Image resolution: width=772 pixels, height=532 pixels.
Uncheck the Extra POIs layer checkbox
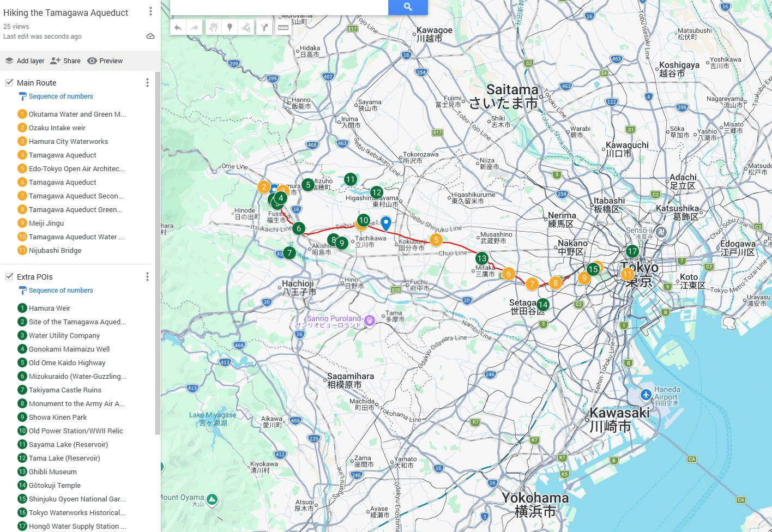click(x=9, y=277)
